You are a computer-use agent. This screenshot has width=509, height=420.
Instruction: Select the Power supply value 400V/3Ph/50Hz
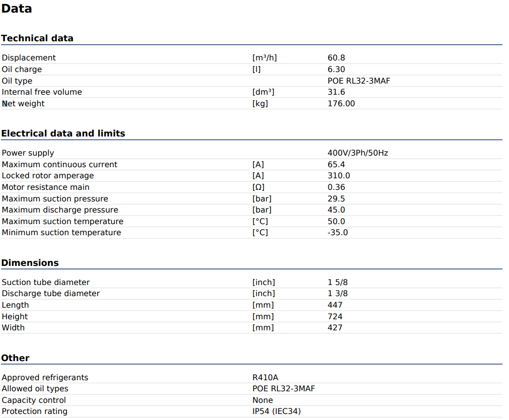357,153
